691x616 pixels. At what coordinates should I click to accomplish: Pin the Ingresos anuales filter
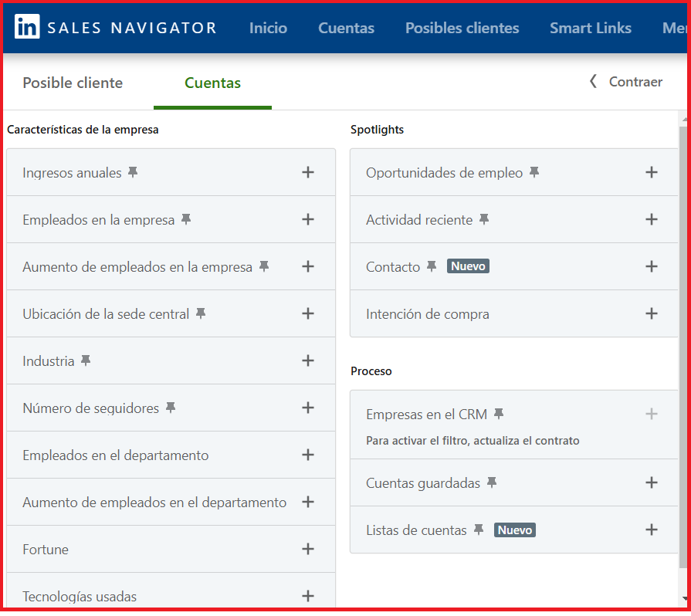click(133, 172)
